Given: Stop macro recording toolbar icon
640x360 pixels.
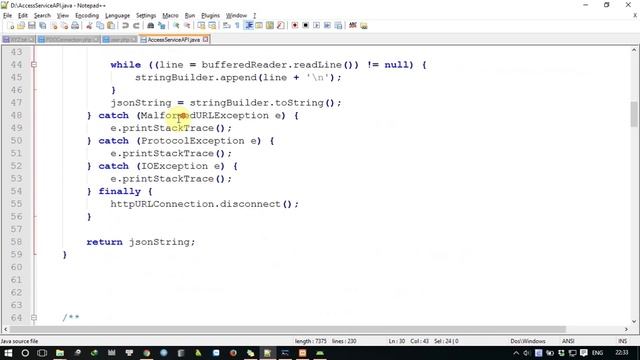Looking at the screenshot, I should [x=306, y=26].
